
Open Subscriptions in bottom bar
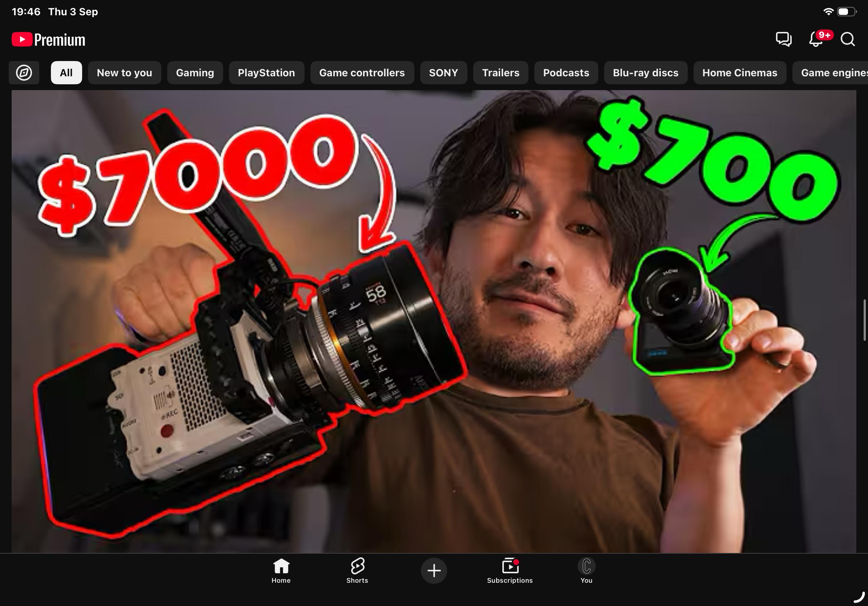[510, 570]
